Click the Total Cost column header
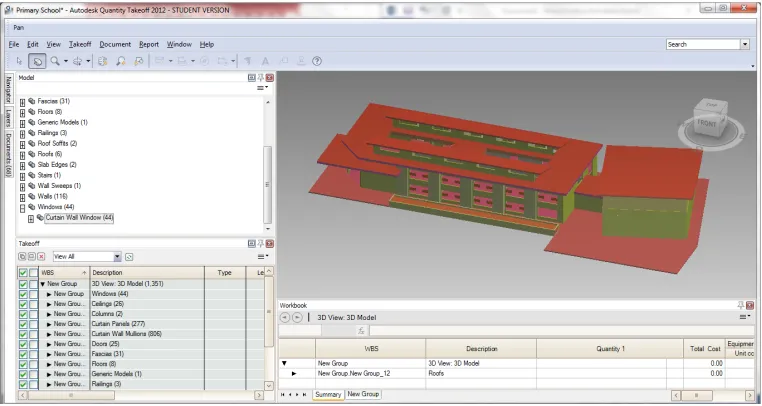 point(705,349)
